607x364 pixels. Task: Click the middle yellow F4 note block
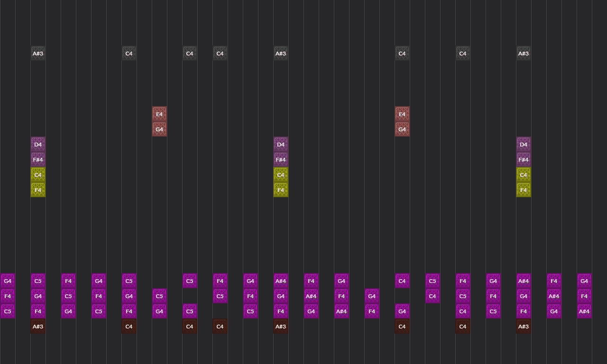pos(281,190)
